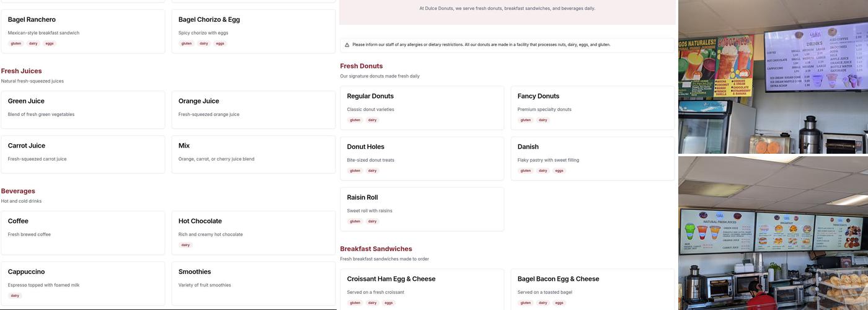Click the gluten tag on Raisin Roll
This screenshot has width=868, height=310.
click(x=355, y=221)
